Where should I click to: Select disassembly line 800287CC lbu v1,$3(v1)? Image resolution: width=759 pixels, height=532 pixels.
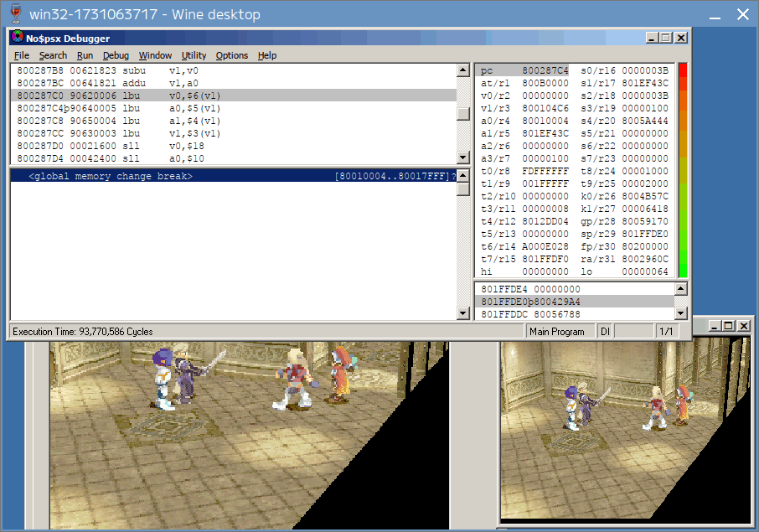pyautogui.click(x=234, y=133)
